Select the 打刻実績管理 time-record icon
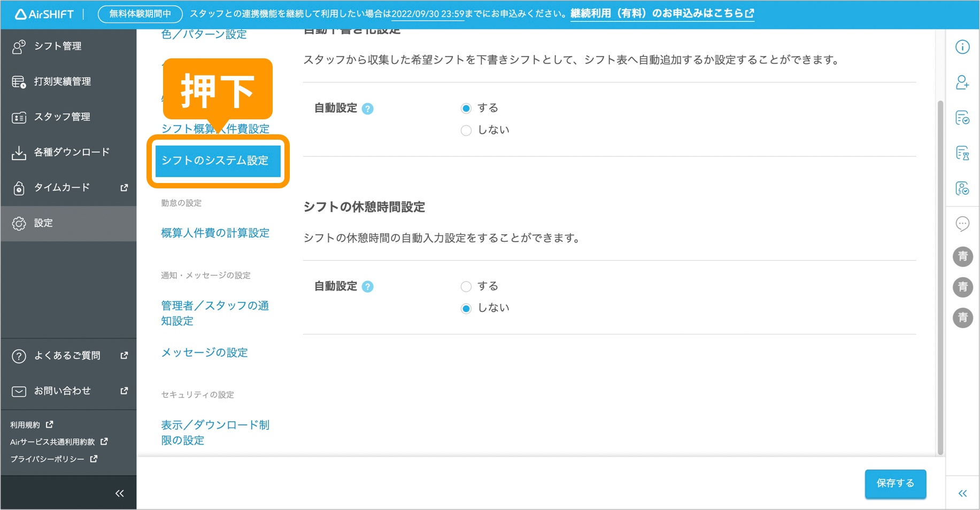Viewport: 980px width, 510px height. coord(19,81)
